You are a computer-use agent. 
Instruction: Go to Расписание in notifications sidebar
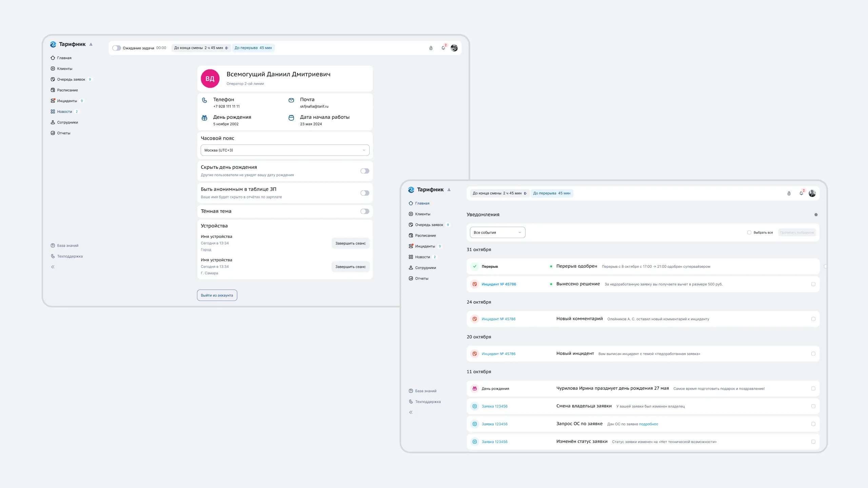click(425, 236)
